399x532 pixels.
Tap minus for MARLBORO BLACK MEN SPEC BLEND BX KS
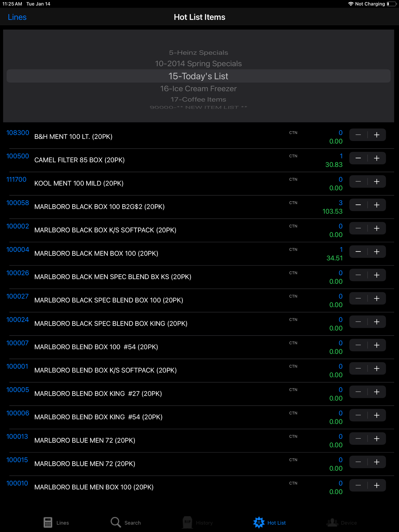click(358, 275)
